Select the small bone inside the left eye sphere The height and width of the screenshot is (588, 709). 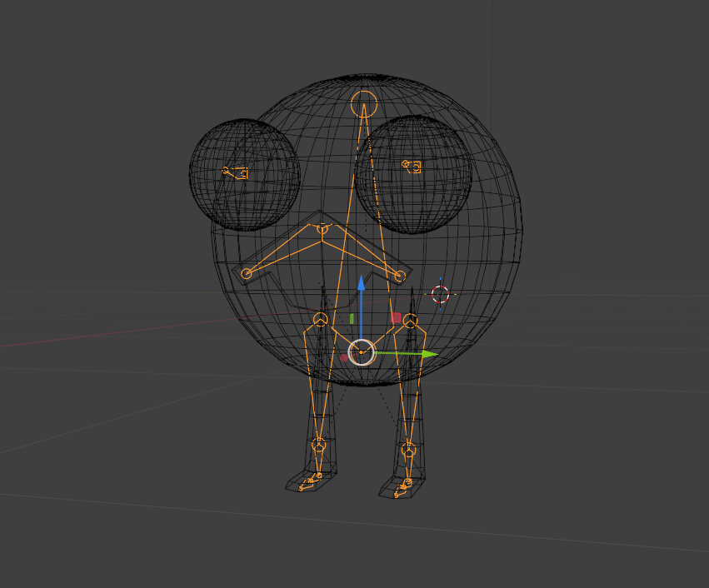[235, 172]
